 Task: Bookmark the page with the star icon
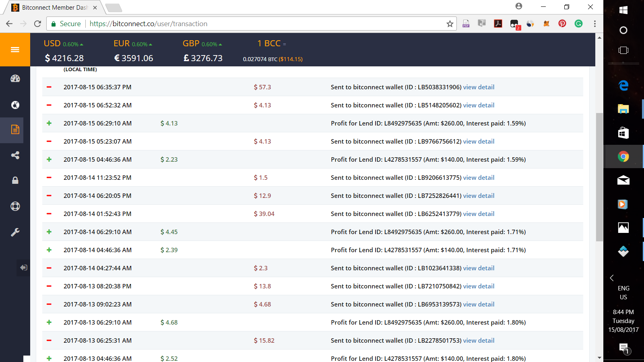tap(450, 24)
